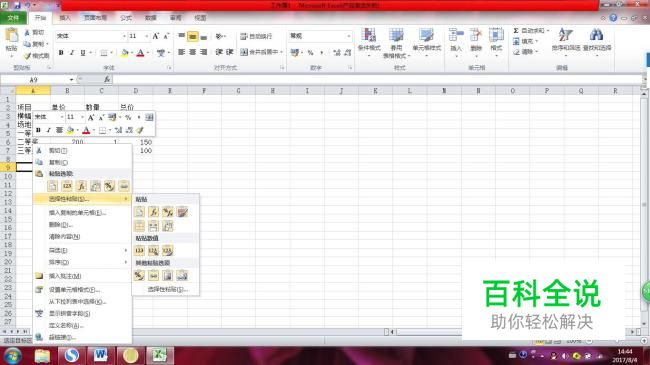Toggle the ribbon Center alignment button
Screen dimensions: 650x365
(x=192, y=52)
